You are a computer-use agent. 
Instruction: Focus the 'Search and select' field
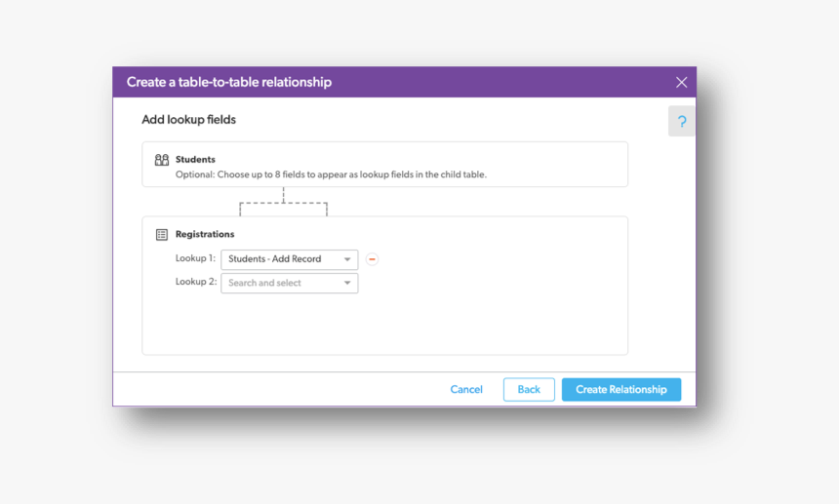(x=278, y=284)
